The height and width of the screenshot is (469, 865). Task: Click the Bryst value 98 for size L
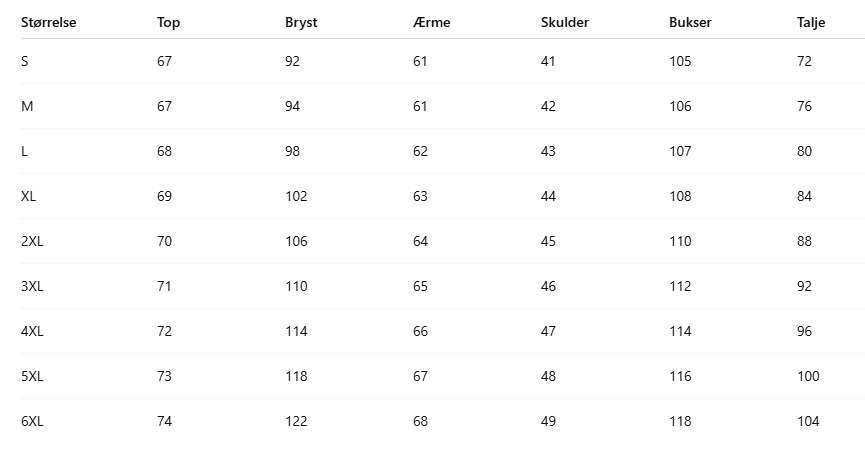pyautogui.click(x=293, y=151)
